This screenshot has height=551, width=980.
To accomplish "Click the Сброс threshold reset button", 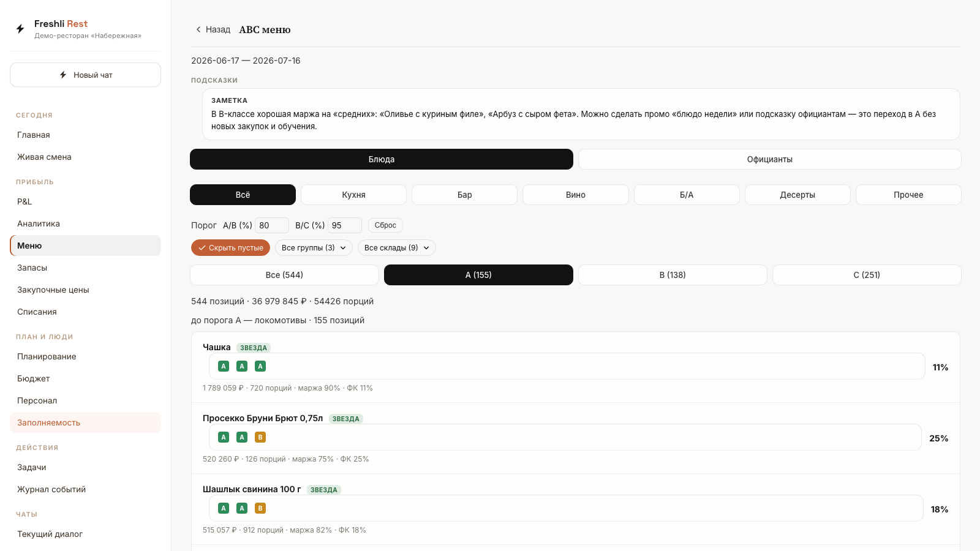I will click(x=385, y=225).
